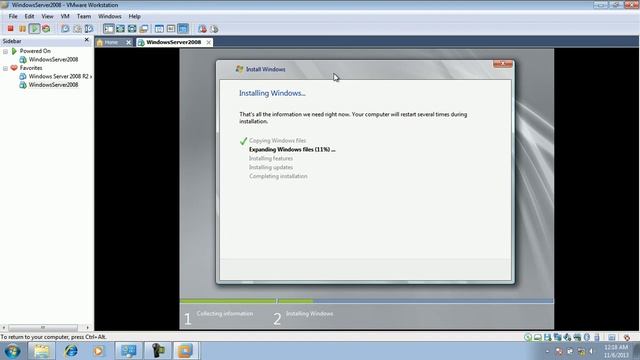Image resolution: width=640 pixels, height=360 pixels.
Task: Close the WindowsServer2008 tab
Action: pos(209,42)
